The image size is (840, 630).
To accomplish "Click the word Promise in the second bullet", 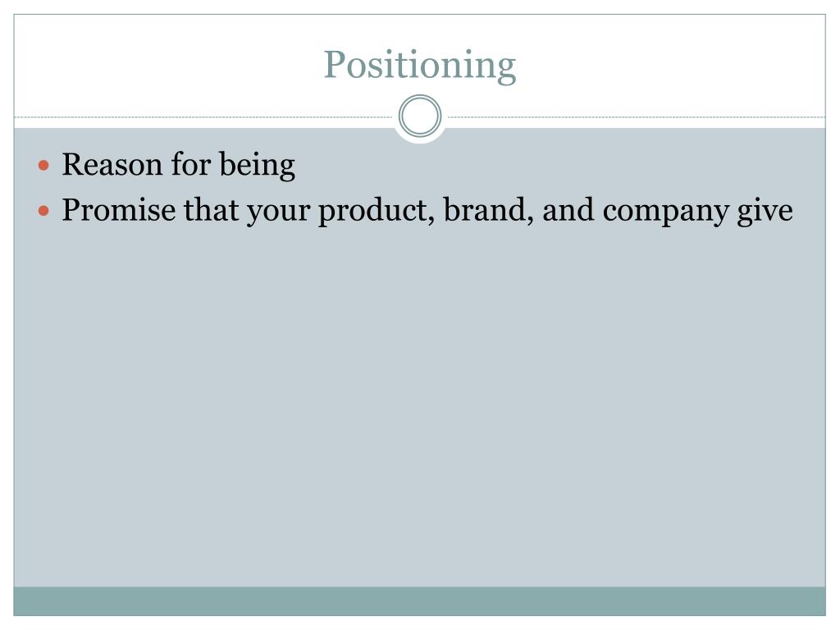I will pos(118,209).
